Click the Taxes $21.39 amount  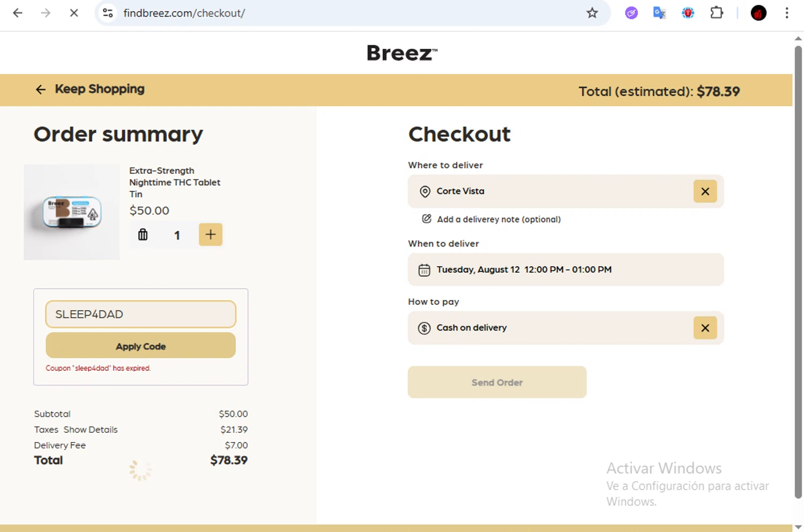(x=234, y=430)
